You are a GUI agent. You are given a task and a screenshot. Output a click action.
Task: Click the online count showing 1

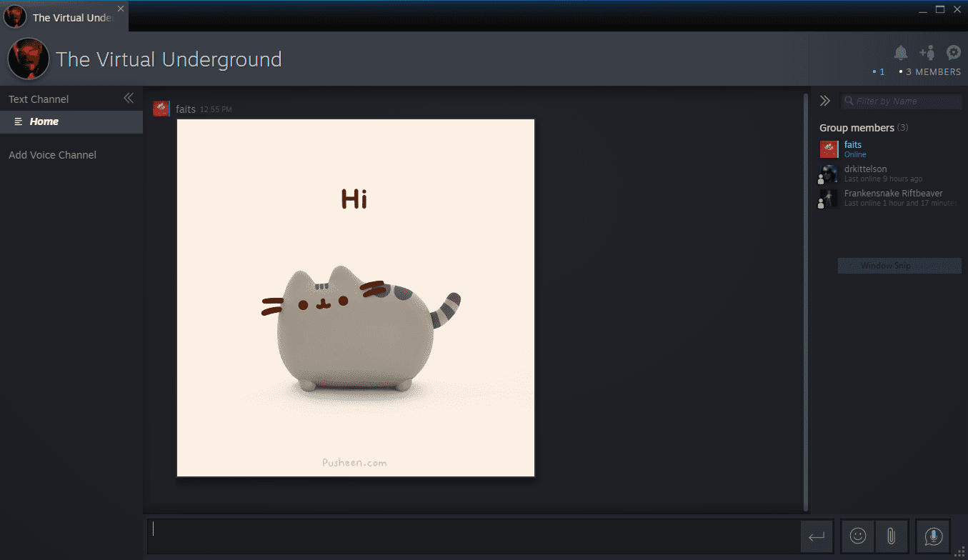(879, 72)
